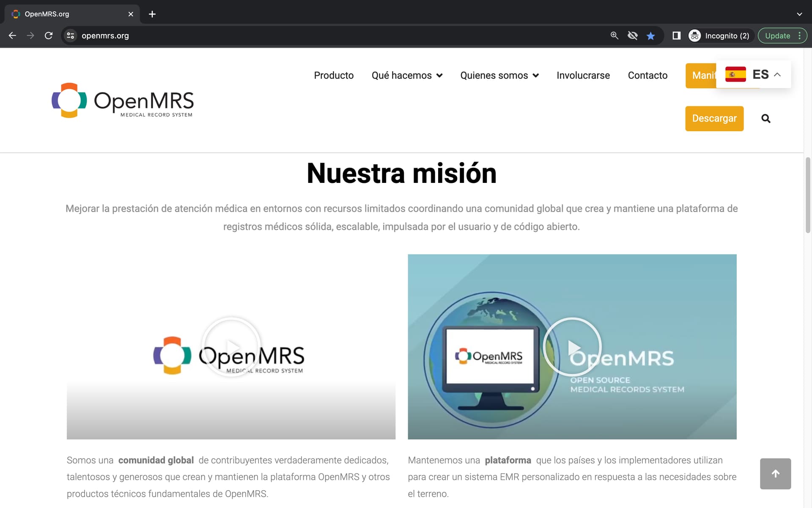Click the Nuestra misión heading
Image resolution: width=812 pixels, height=508 pixels.
click(x=401, y=173)
